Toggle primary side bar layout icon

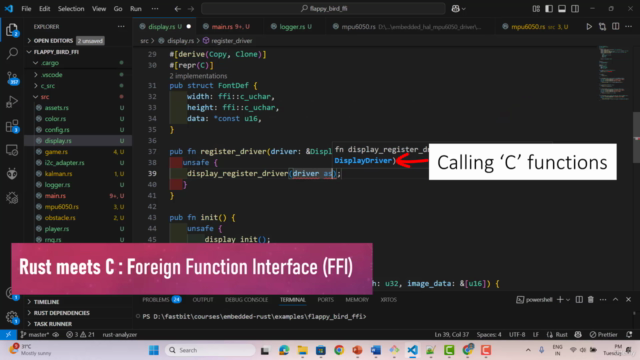(549, 9)
